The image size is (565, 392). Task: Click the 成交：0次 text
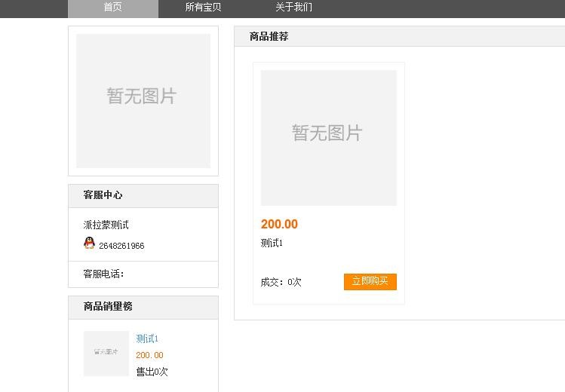[281, 282]
